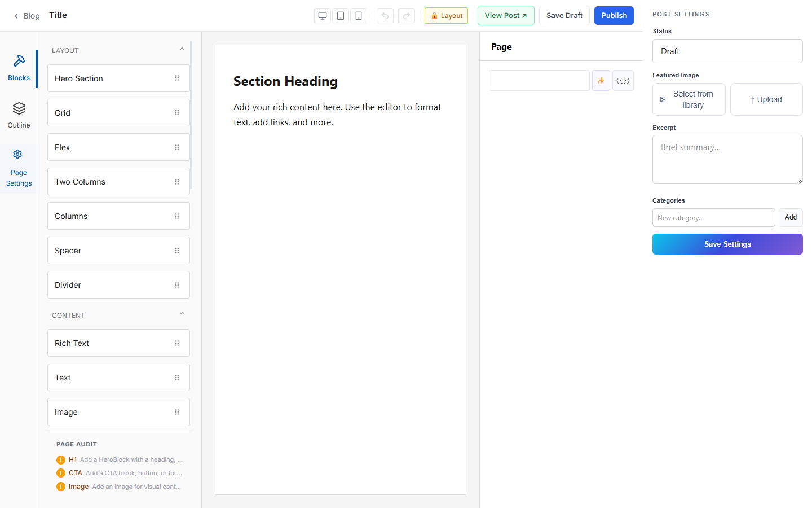Go back to Blog link
812x508 pixels.
27,16
